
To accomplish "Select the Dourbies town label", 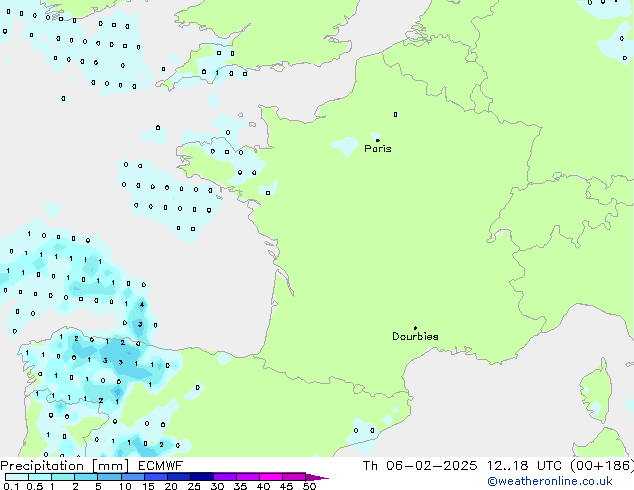I will pyautogui.click(x=415, y=337).
